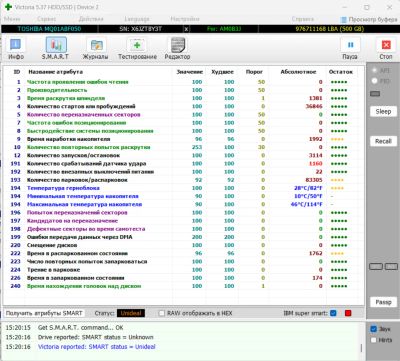The width and height of the screenshot is (400, 361).
Task: Click the green cross Victoria app icon
Action: pos(8,7)
